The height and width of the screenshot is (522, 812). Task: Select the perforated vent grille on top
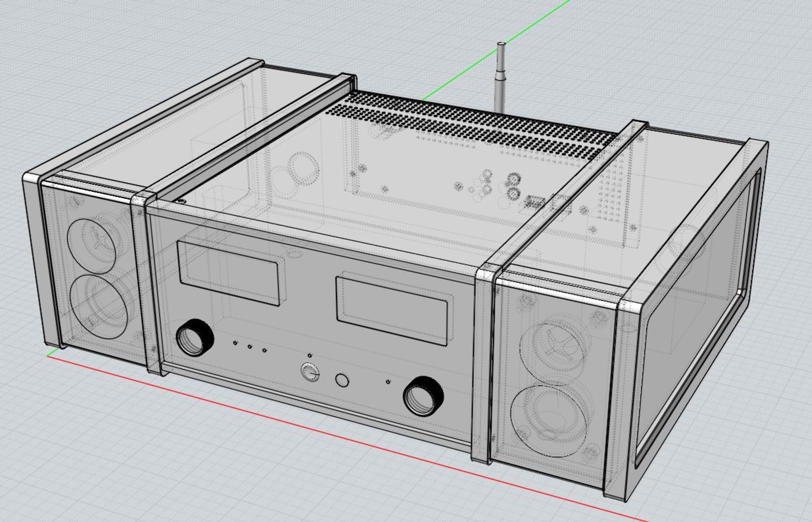point(471,126)
